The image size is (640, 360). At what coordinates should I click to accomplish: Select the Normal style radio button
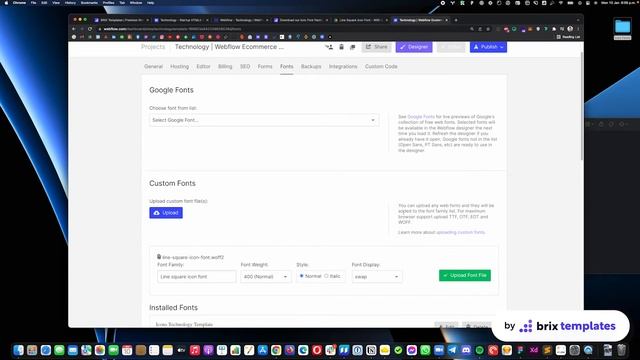pos(301,276)
